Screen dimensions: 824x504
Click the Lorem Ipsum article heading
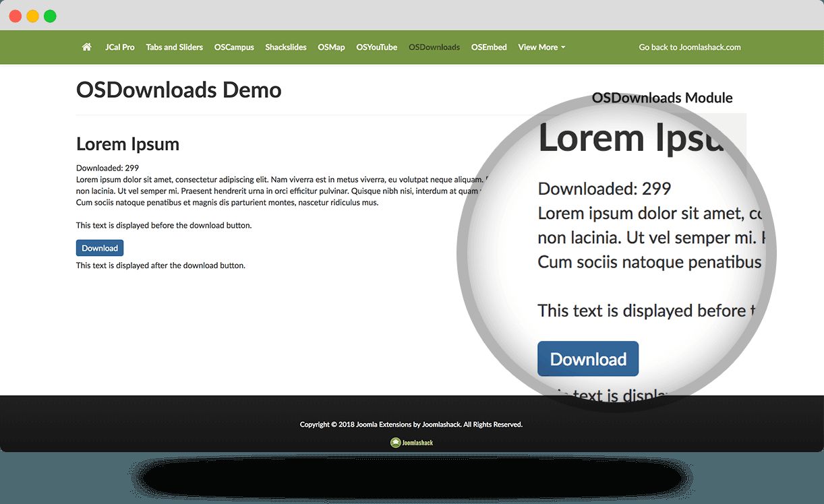tap(127, 144)
